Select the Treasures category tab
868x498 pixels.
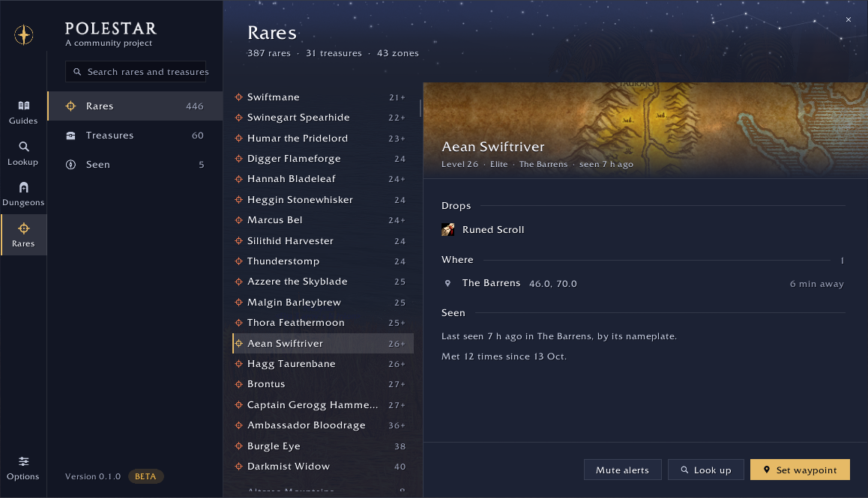tap(135, 135)
